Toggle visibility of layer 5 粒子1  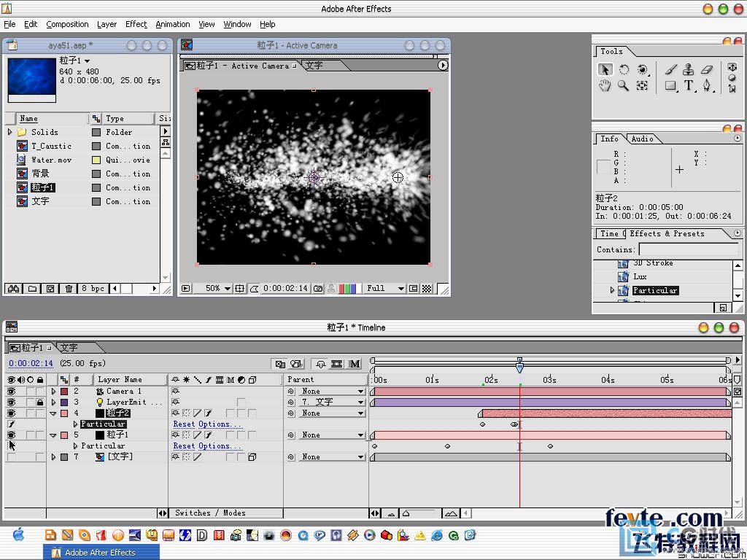[11, 435]
